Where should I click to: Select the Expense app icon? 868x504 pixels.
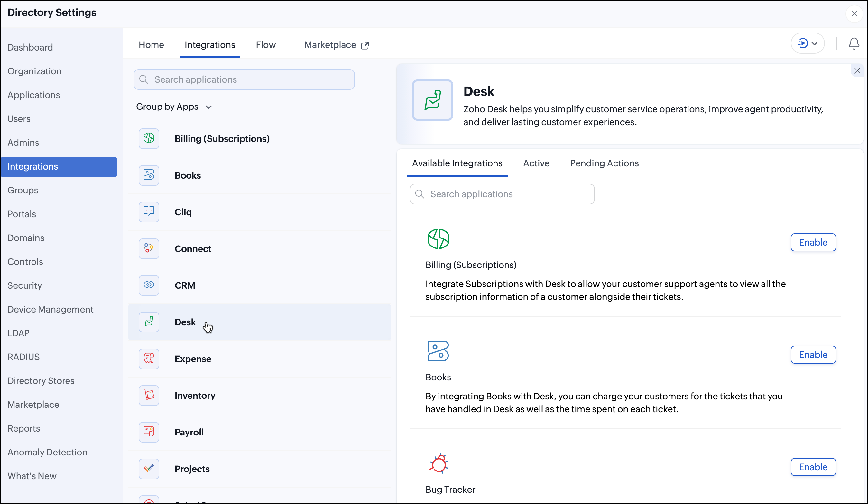point(149,359)
